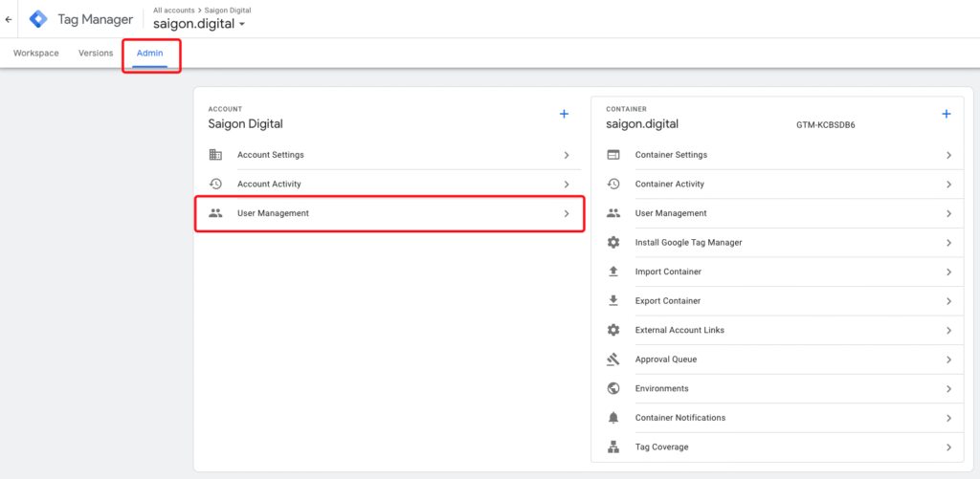Image resolution: width=980 pixels, height=479 pixels.
Task: Expand Container Notifications chevron arrow
Action: 948,418
